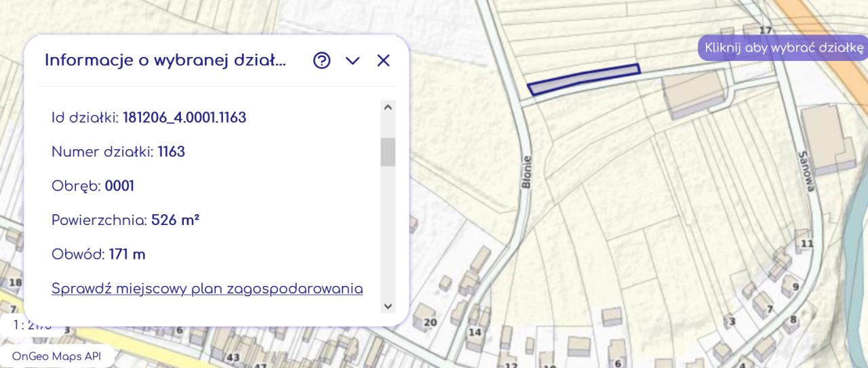Screen dimensions: 868x368
Task: Click the Powierzchnia value 526 m²
Action: coord(175,220)
